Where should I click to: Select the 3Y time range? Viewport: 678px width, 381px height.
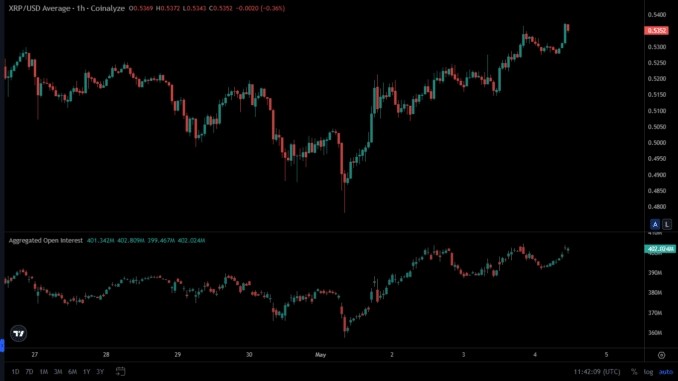pos(100,371)
